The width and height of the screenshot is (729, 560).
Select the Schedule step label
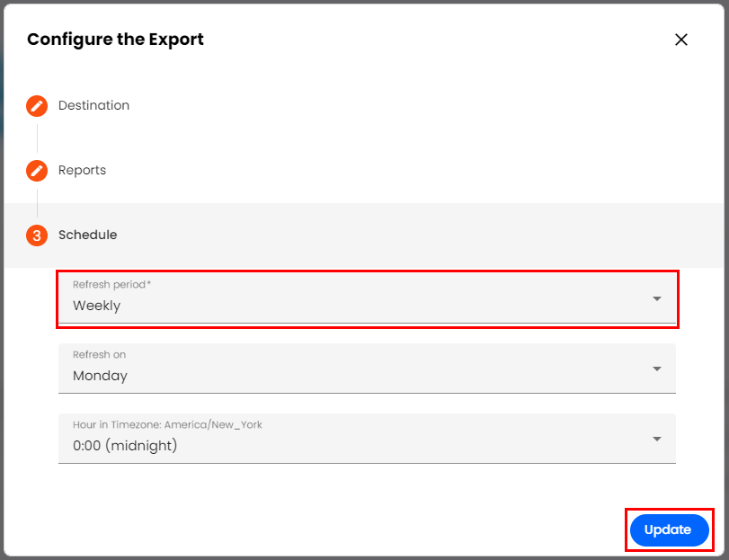pyautogui.click(x=87, y=236)
